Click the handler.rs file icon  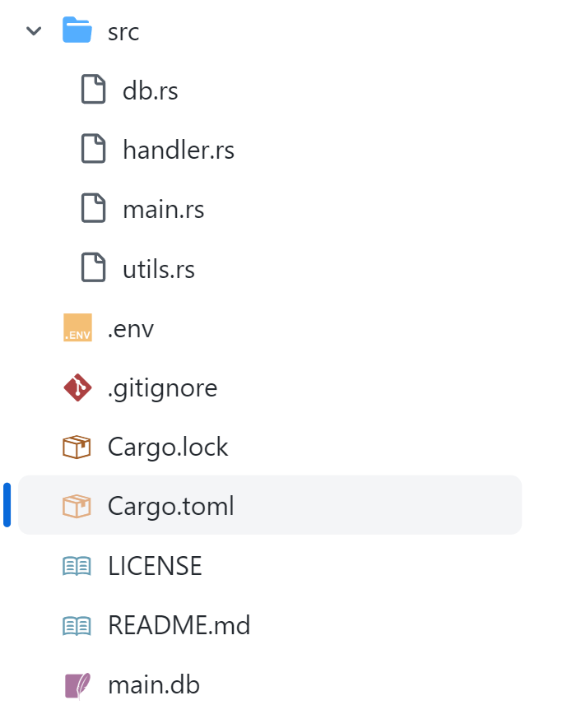[x=93, y=150]
